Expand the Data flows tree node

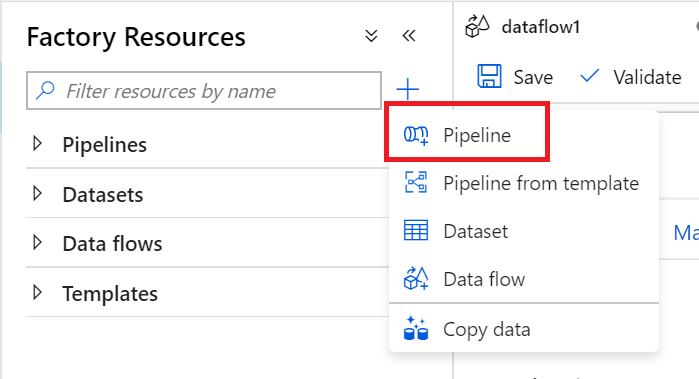click(37, 243)
